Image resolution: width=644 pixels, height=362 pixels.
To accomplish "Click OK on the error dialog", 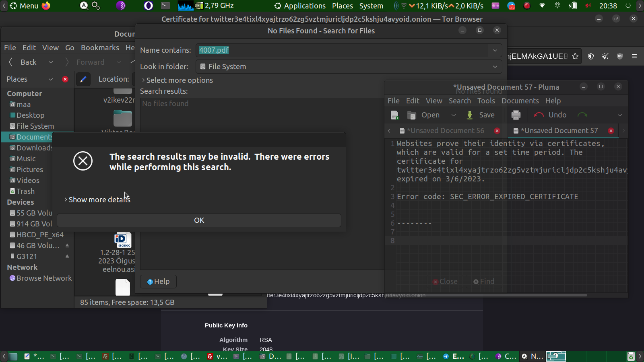I will pyautogui.click(x=199, y=220).
